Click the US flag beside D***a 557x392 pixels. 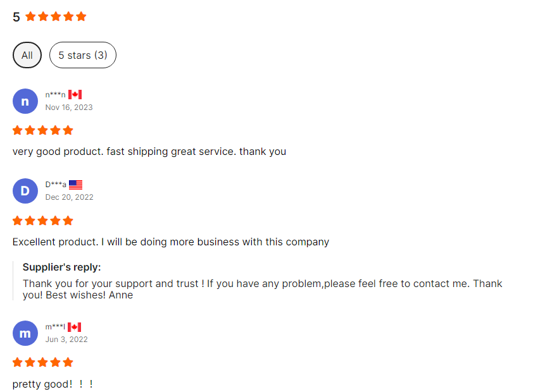click(x=76, y=185)
